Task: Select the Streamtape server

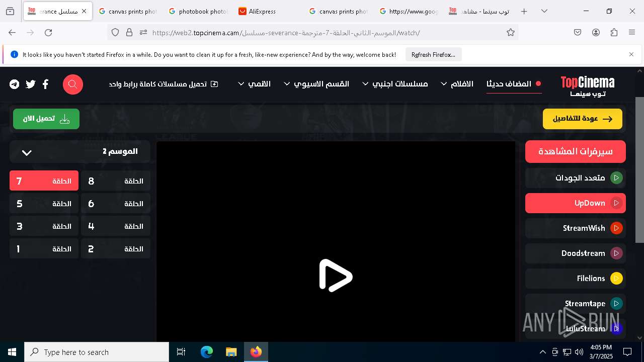Action: pyautogui.click(x=576, y=304)
